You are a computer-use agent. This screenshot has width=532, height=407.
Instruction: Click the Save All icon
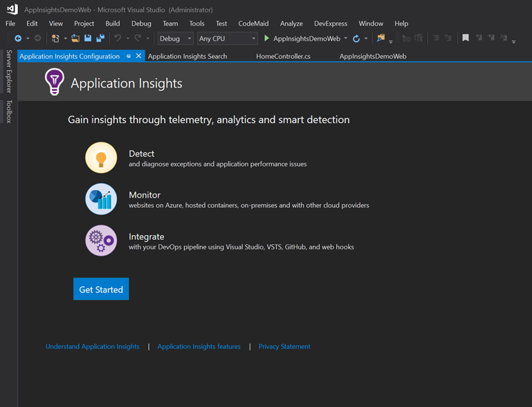tap(100, 38)
